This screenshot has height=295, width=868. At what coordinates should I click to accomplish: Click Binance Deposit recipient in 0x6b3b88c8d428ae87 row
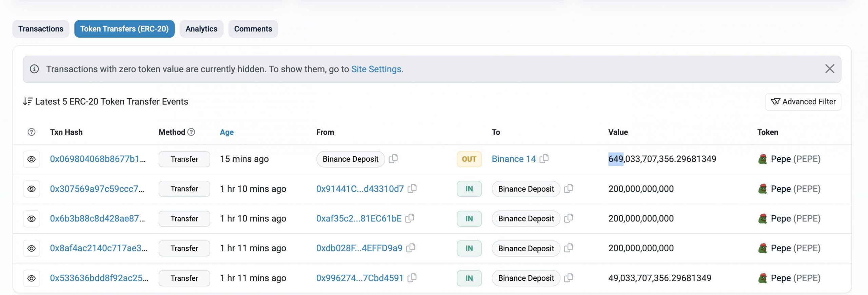tap(526, 219)
